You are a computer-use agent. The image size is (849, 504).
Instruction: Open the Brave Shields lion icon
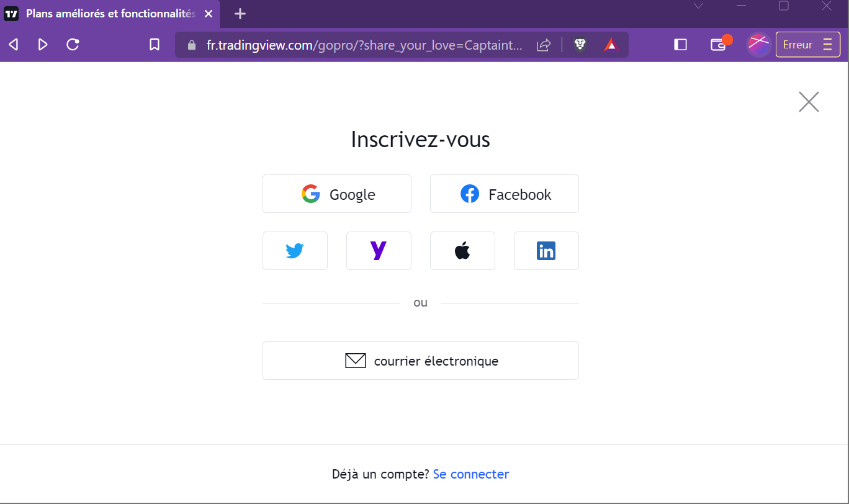pyautogui.click(x=580, y=45)
